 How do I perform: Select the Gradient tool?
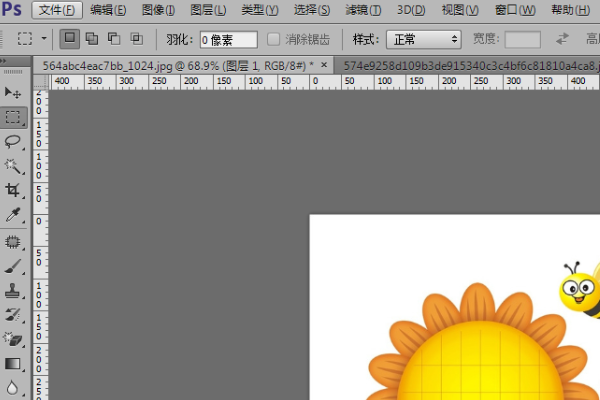pyautogui.click(x=13, y=364)
